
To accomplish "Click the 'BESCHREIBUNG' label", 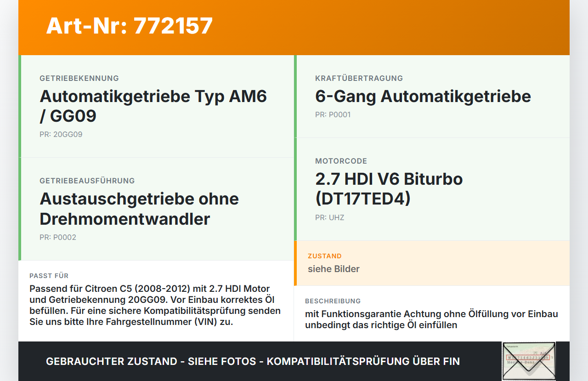I will click(x=333, y=301).
